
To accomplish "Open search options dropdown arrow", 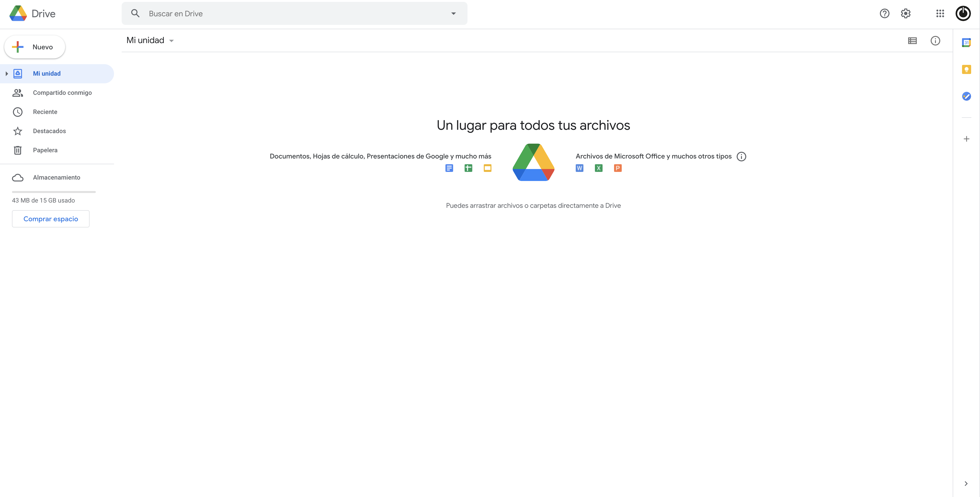I will 454,14.
